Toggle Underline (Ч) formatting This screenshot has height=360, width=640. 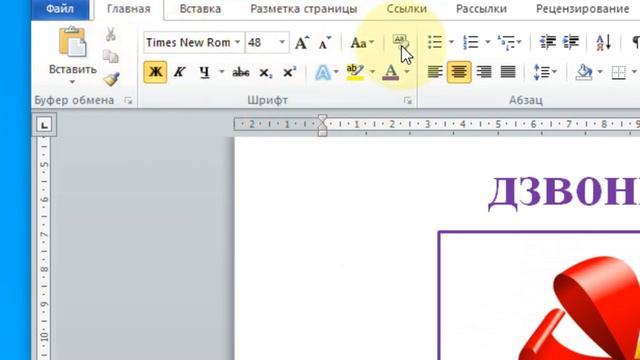(x=204, y=72)
